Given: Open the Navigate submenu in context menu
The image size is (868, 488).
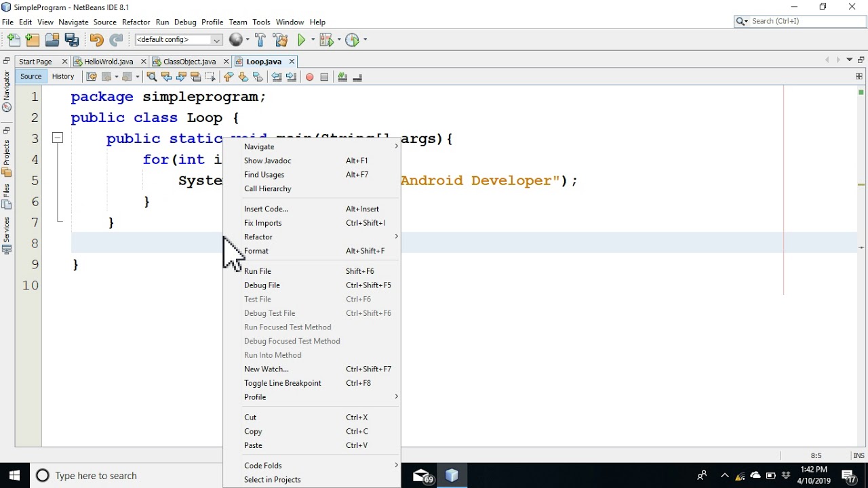Looking at the screenshot, I should point(312,146).
